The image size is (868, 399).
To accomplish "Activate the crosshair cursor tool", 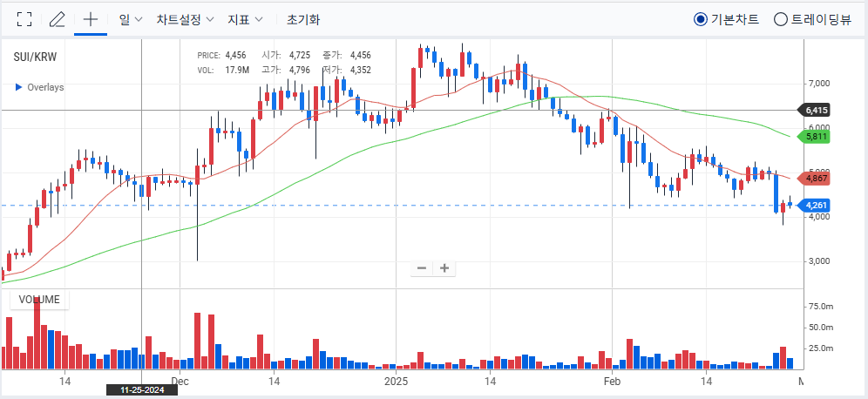I will pos(91,19).
